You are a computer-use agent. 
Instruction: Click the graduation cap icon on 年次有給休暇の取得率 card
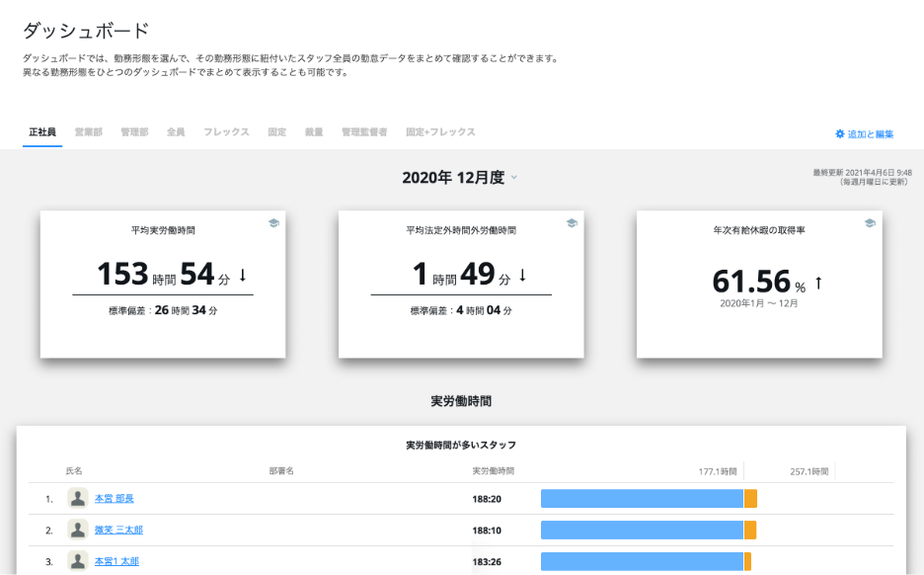click(x=870, y=223)
